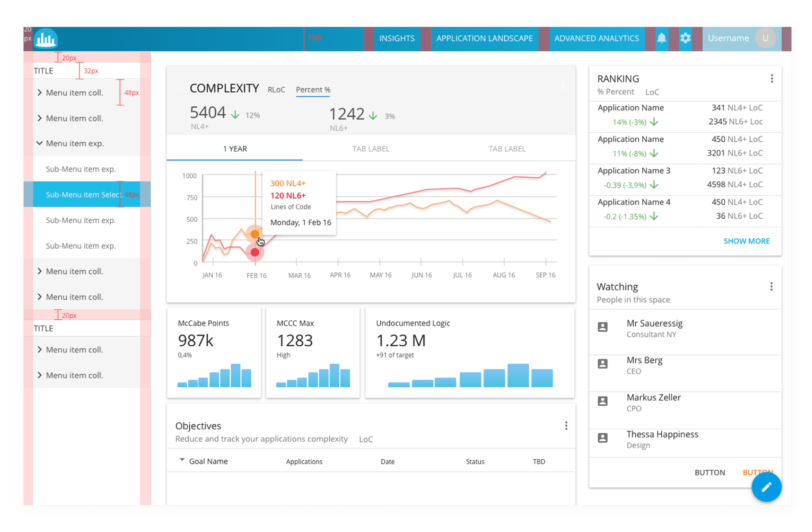Click orange data point on chart

pos(255,234)
